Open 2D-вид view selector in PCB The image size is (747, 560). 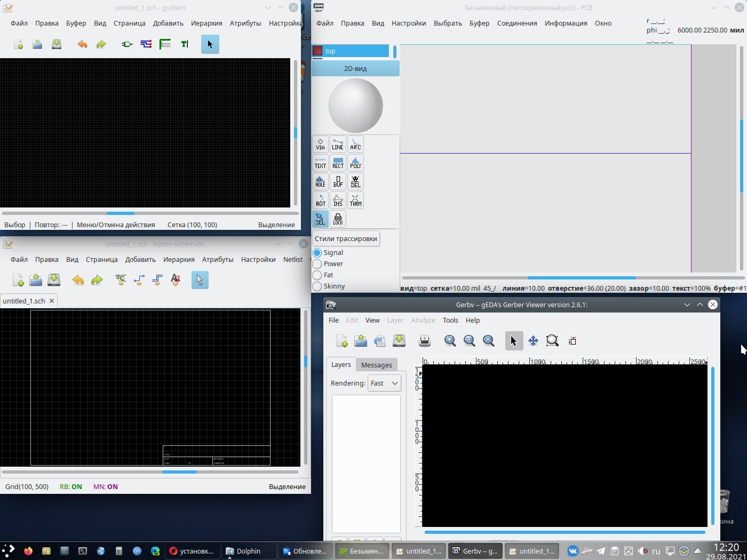[355, 68]
